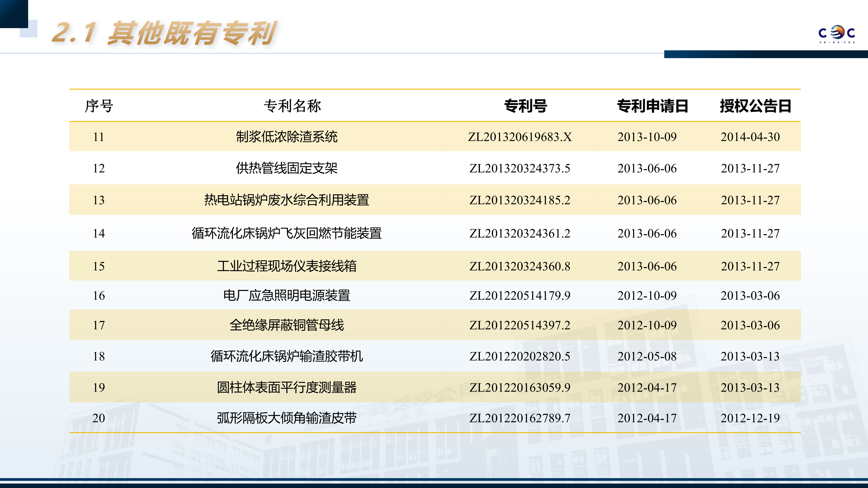Click 热电站锅炉废水综合利用装置 cell
This screenshot has height=488, width=868.
click(x=286, y=200)
